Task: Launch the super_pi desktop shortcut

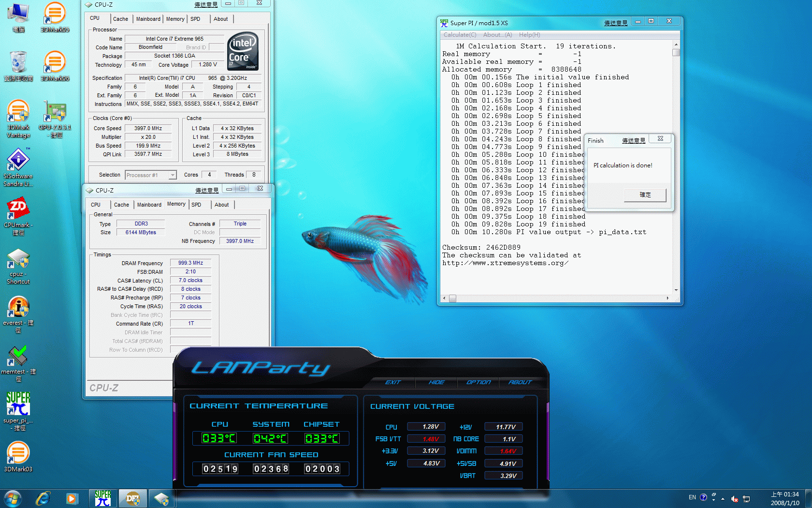Action: click(x=18, y=411)
